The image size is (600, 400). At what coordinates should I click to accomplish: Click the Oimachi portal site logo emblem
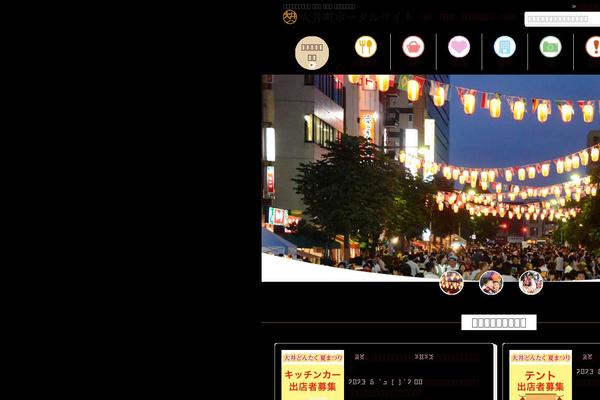[x=290, y=17]
